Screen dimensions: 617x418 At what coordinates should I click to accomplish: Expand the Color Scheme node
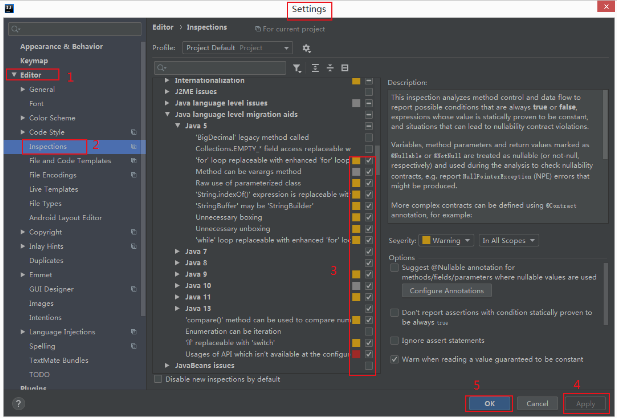pyautogui.click(x=23, y=118)
